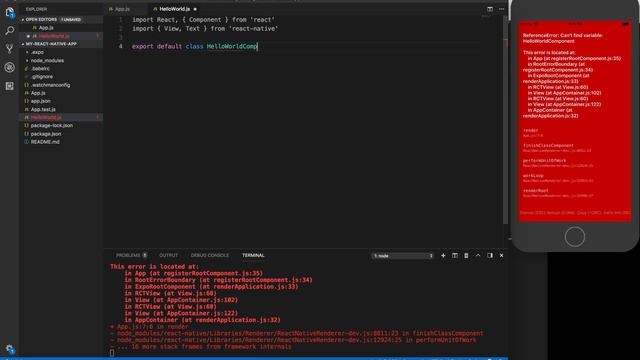Tap 'finishClassComponent' stack frame on simulator
Viewport: 640px width, 360px height.
point(557,148)
